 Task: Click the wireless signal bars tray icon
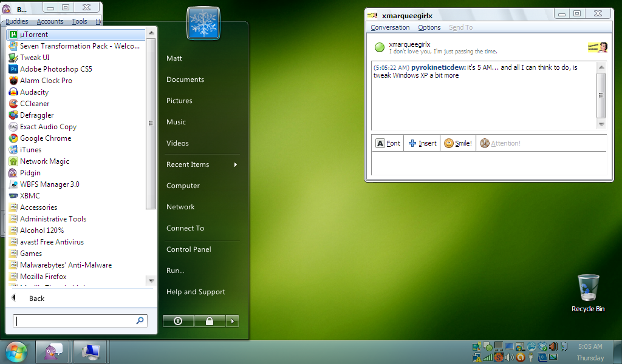click(x=488, y=357)
